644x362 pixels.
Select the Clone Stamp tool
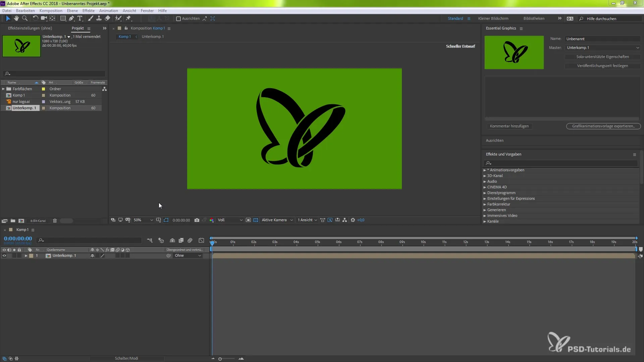coord(99,18)
